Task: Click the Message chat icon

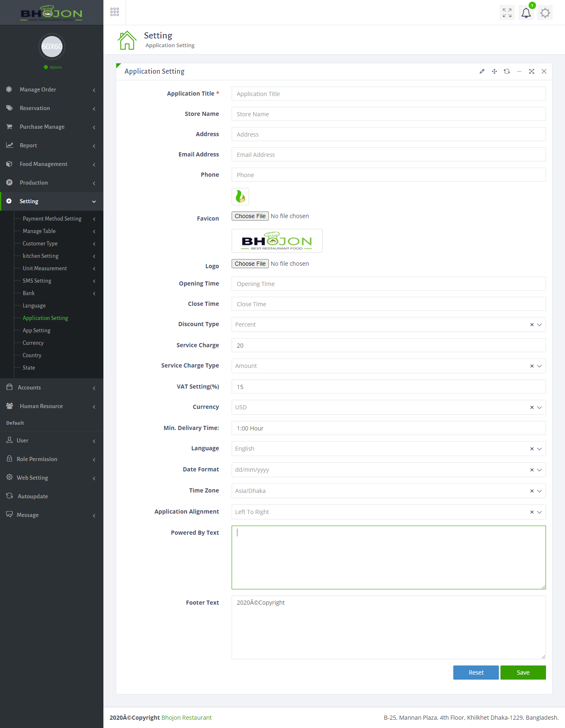Action: pos(10,514)
